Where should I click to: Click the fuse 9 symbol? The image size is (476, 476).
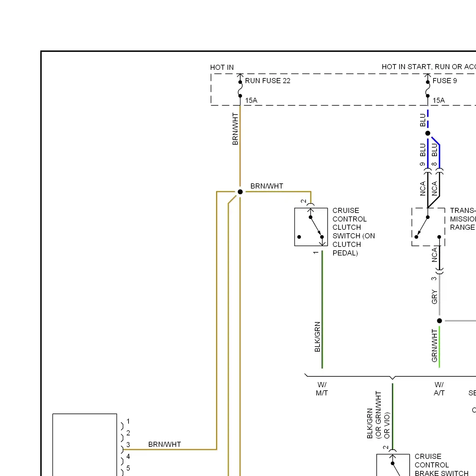click(x=428, y=89)
